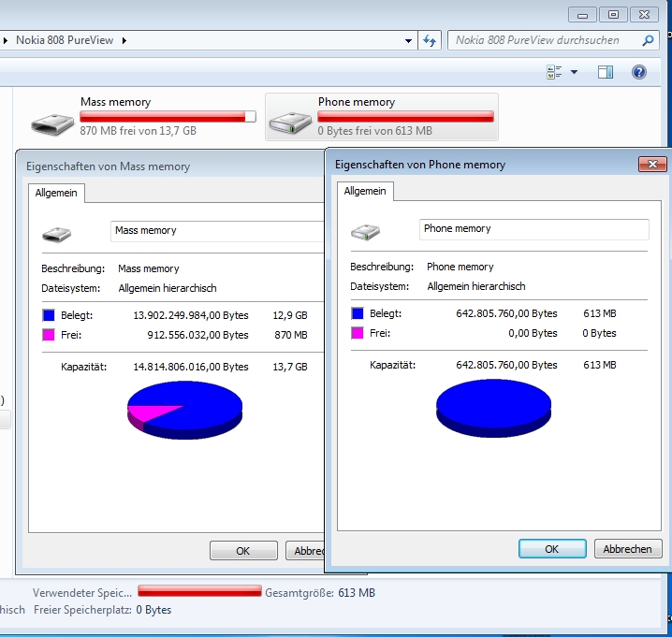Click the Mass memory pie chart
The width and height of the screenshot is (672, 637).
[x=184, y=410]
